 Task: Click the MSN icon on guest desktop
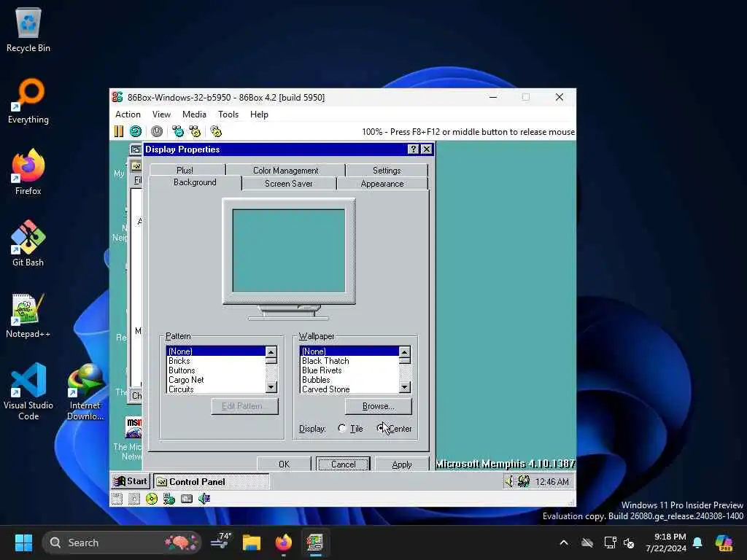click(x=134, y=427)
